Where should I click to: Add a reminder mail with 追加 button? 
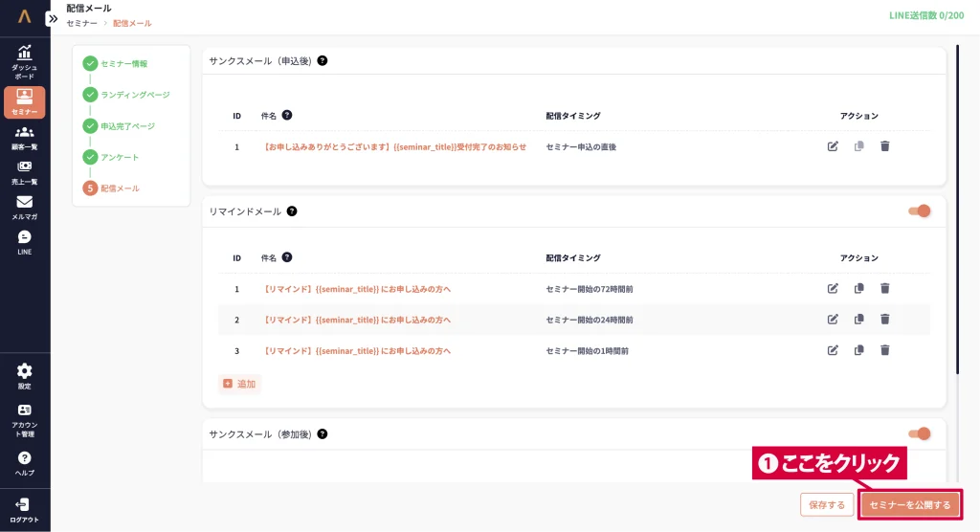click(x=239, y=384)
